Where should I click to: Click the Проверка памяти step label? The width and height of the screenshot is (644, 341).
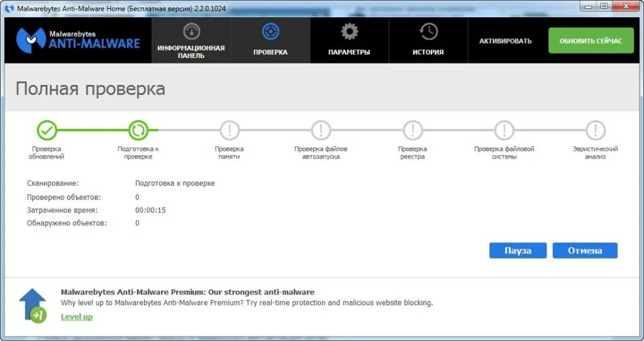click(x=229, y=152)
